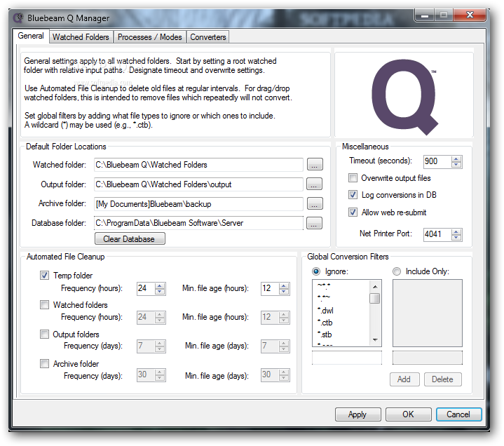
Task: Browse for the Watched folder location
Action: pos(315,164)
